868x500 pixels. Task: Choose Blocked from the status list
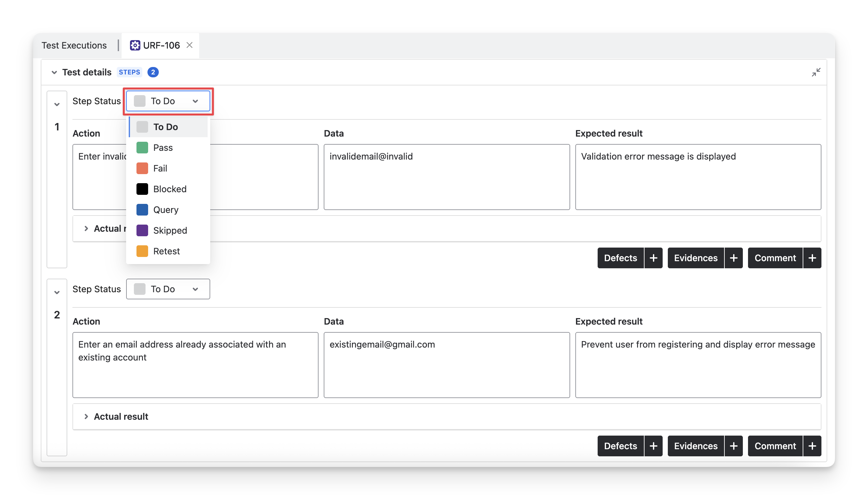(x=169, y=189)
